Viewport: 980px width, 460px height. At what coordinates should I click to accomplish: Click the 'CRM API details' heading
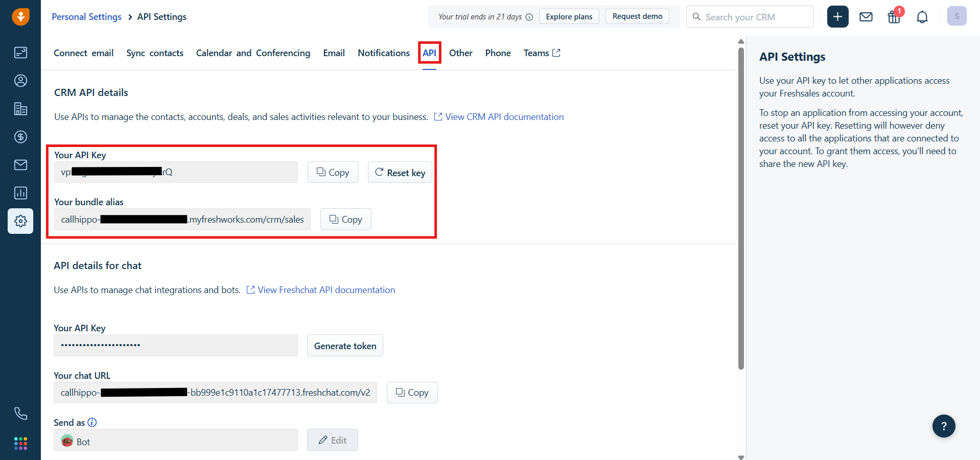[x=91, y=92]
